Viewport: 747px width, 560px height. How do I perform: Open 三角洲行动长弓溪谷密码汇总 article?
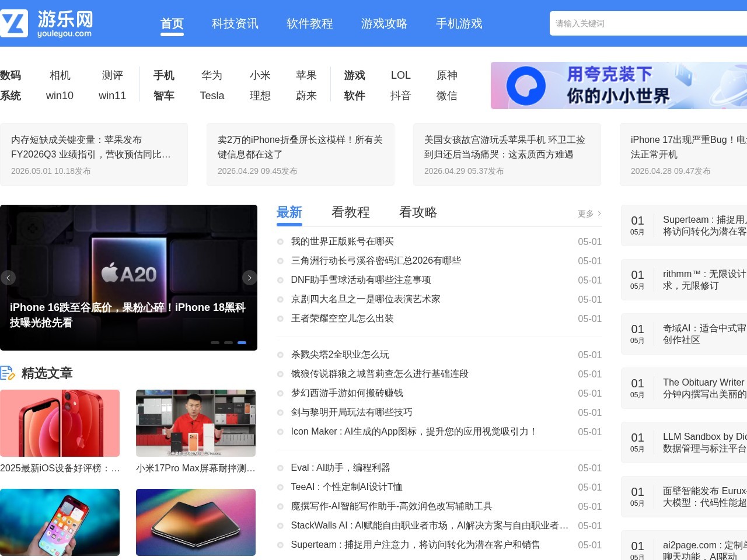tap(376, 261)
